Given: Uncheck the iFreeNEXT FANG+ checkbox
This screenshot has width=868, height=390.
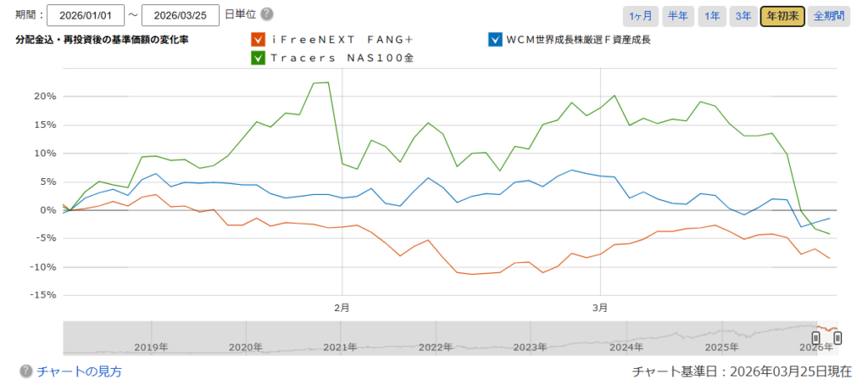Looking at the screenshot, I should click(259, 39).
